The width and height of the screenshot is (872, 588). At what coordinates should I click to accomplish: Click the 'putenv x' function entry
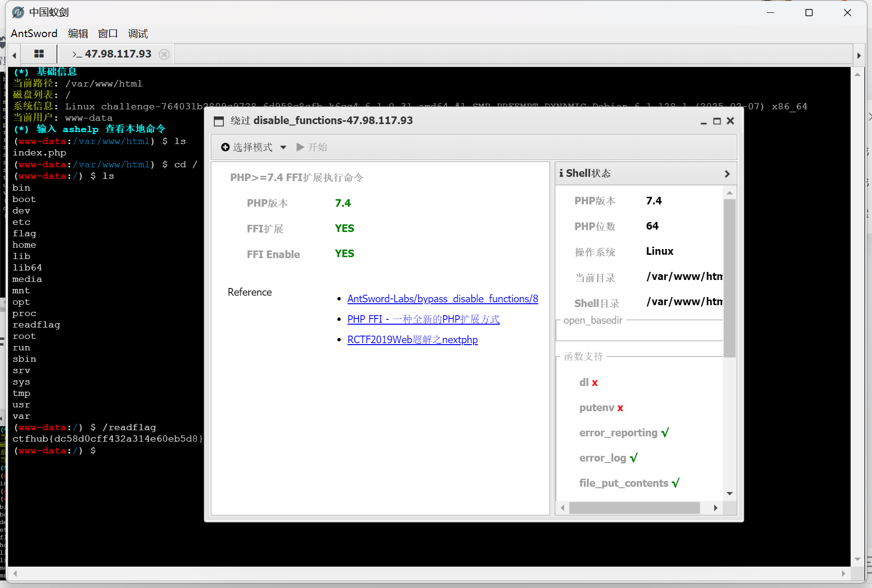point(601,407)
